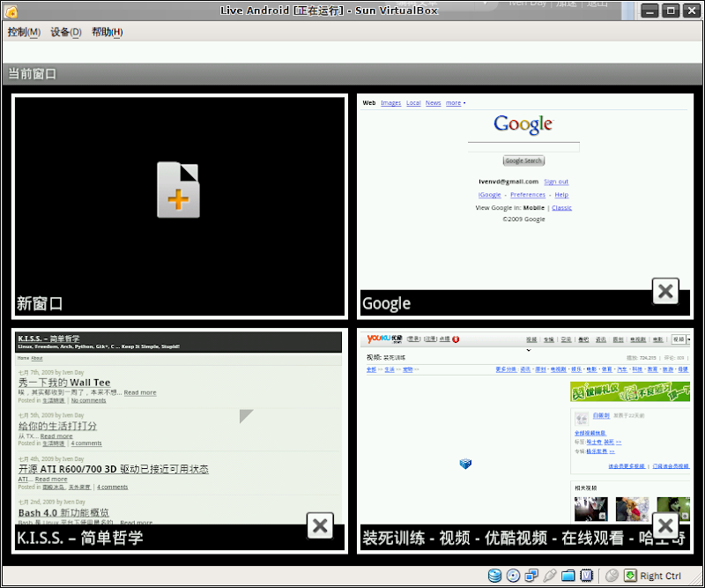The width and height of the screenshot is (705, 588).
Task: Open the 给你的生活打打分 post
Action: (57, 426)
